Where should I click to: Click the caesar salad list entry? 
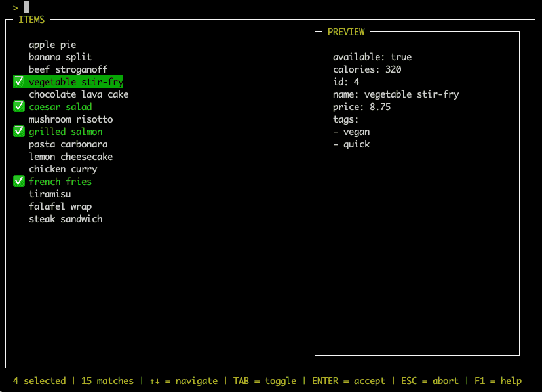click(x=60, y=107)
